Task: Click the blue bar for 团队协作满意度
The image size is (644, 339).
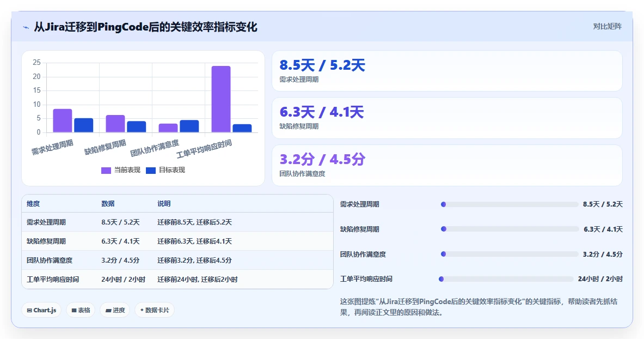Action: pyautogui.click(x=189, y=126)
